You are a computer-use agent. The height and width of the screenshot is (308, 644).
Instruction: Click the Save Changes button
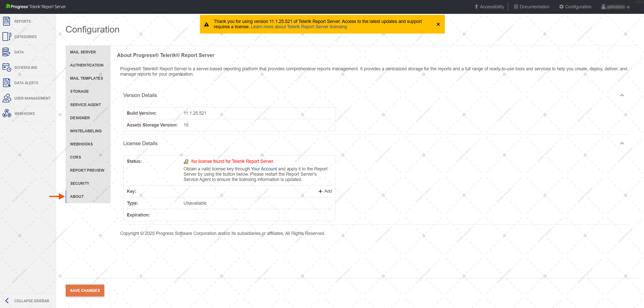[x=85, y=290]
